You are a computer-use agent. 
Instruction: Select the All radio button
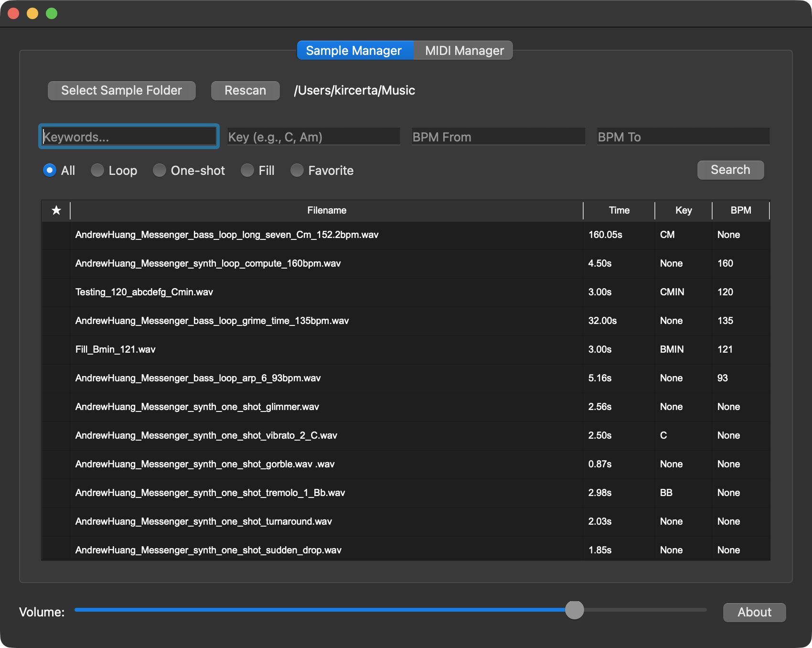(50, 171)
